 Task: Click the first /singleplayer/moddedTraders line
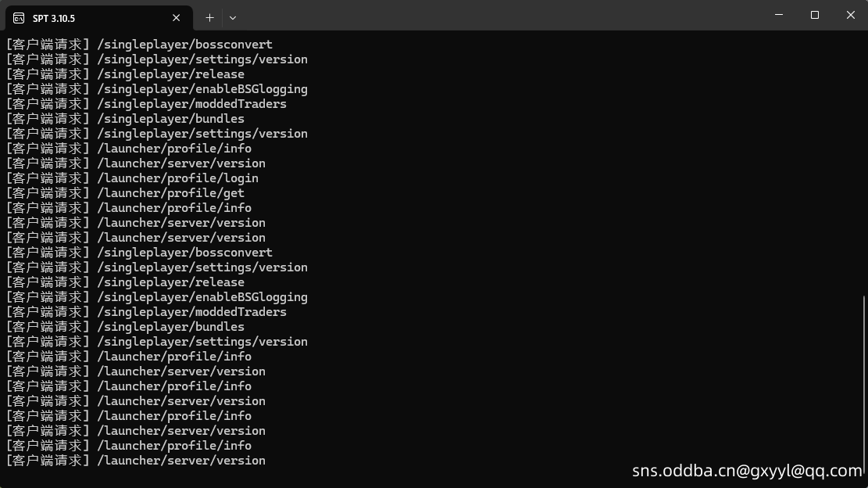(146, 103)
